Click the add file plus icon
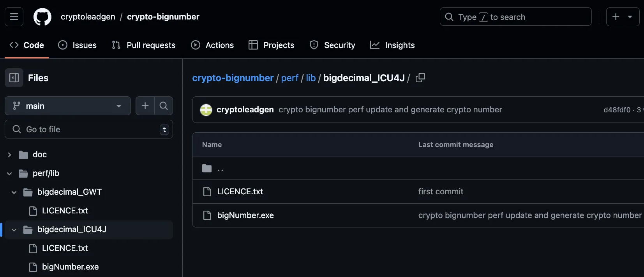Image resolution: width=644 pixels, height=277 pixels. (x=145, y=106)
